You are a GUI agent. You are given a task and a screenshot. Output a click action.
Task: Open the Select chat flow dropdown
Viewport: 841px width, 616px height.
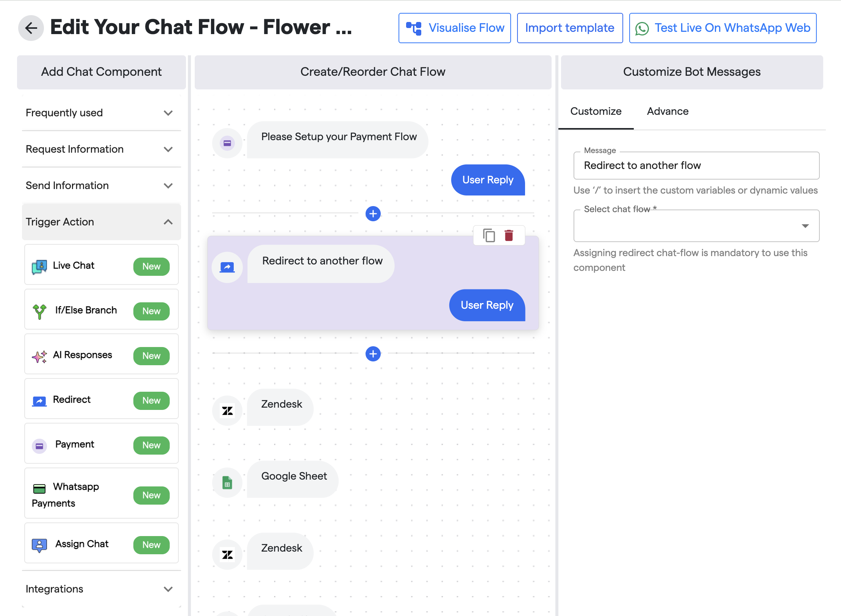[x=696, y=226]
